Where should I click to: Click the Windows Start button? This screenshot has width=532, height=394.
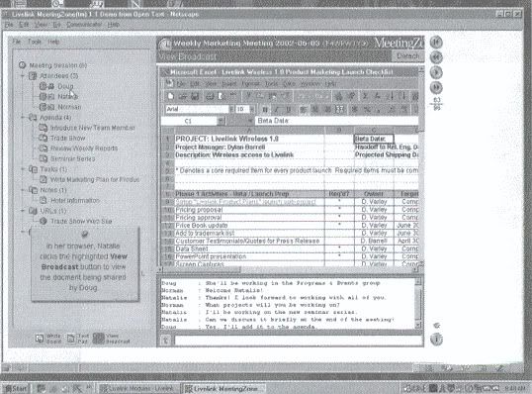click(16, 388)
